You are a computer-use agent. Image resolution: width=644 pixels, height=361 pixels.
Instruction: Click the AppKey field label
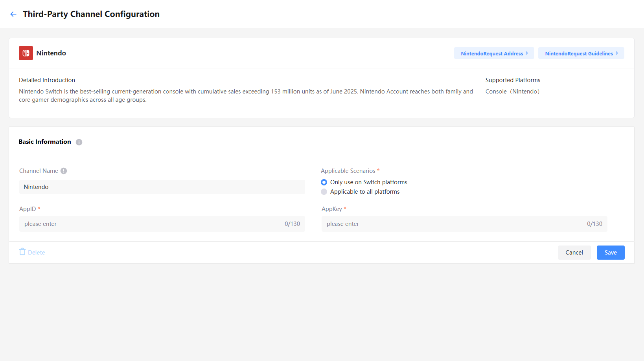click(332, 209)
